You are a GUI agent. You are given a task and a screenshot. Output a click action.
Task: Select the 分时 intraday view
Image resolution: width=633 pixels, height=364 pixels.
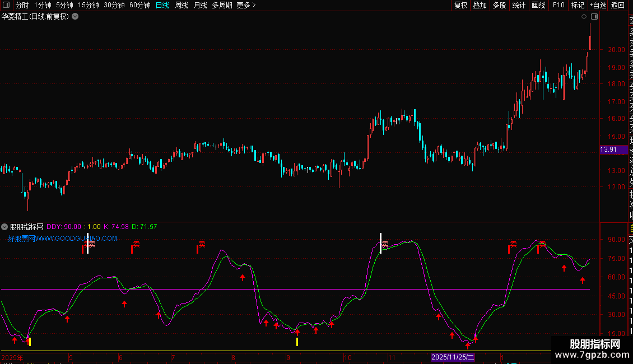tap(22, 5)
